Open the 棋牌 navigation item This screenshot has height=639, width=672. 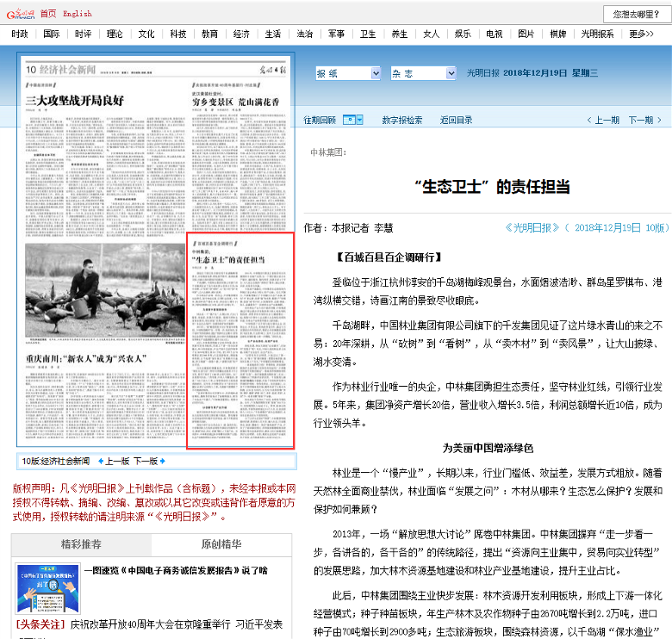click(x=557, y=34)
